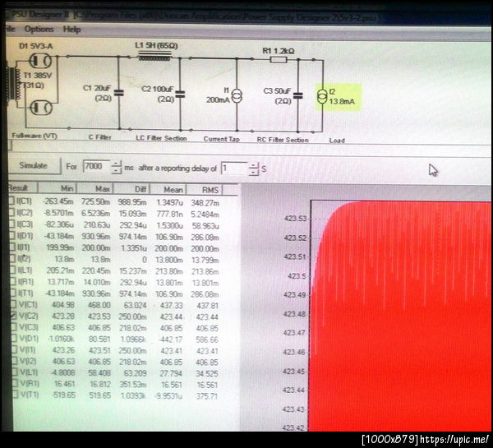Click the 423.5 axis label on graph
493x448 pixels.
click(297, 276)
